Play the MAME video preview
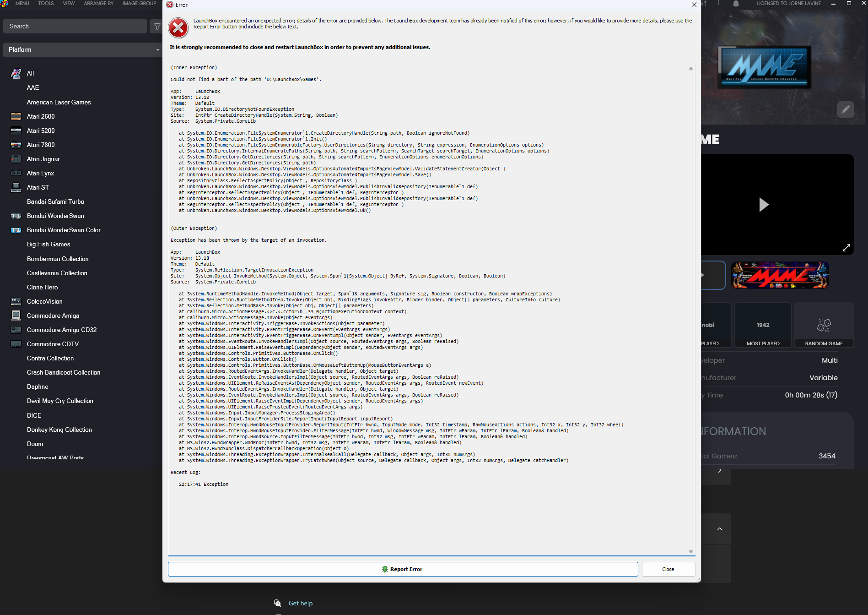This screenshot has height=615, width=868. click(x=763, y=205)
